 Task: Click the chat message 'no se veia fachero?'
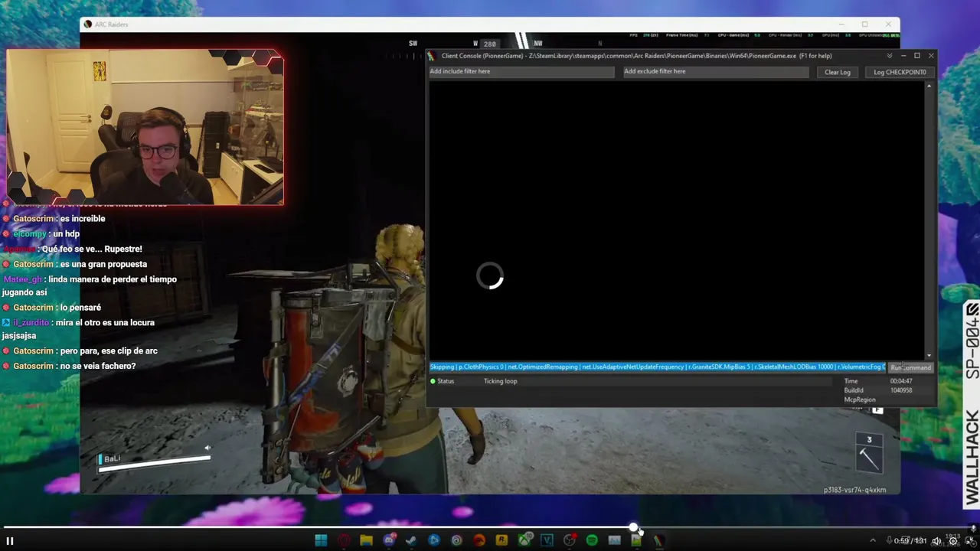click(98, 366)
